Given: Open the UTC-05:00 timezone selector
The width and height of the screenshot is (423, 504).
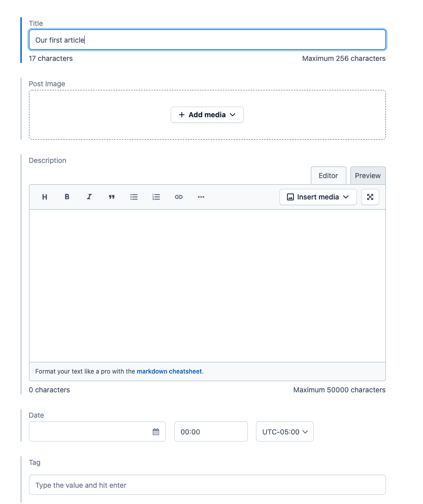Looking at the screenshot, I should (x=285, y=432).
